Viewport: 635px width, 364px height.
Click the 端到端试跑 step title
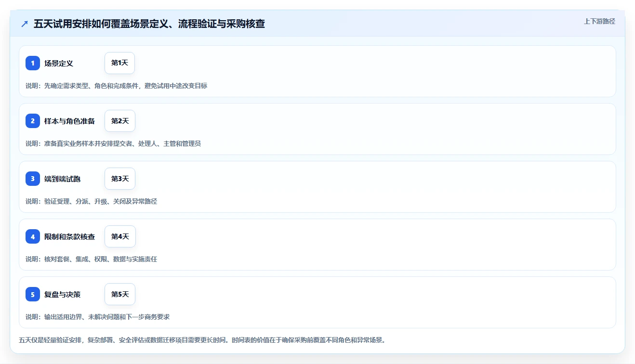coord(62,179)
